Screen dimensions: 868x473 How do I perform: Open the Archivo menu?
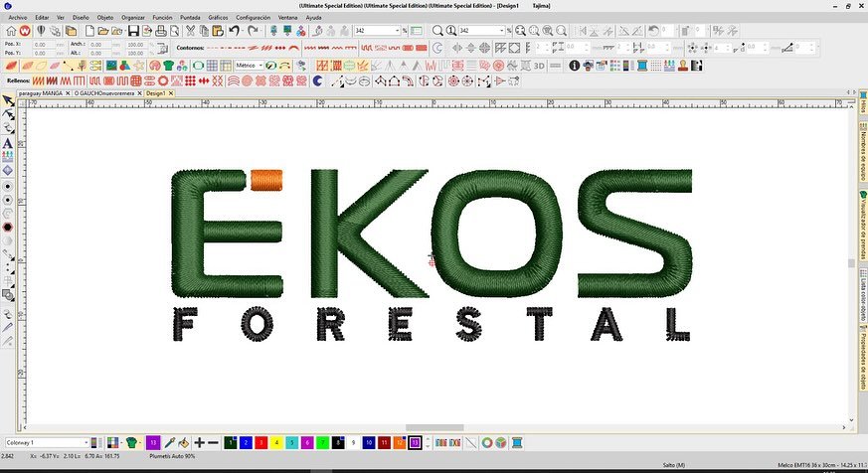point(18,17)
